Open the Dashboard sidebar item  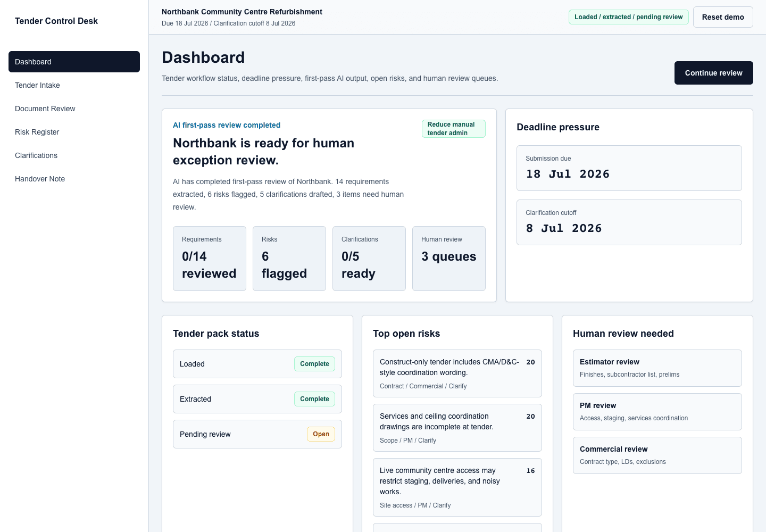click(x=74, y=62)
